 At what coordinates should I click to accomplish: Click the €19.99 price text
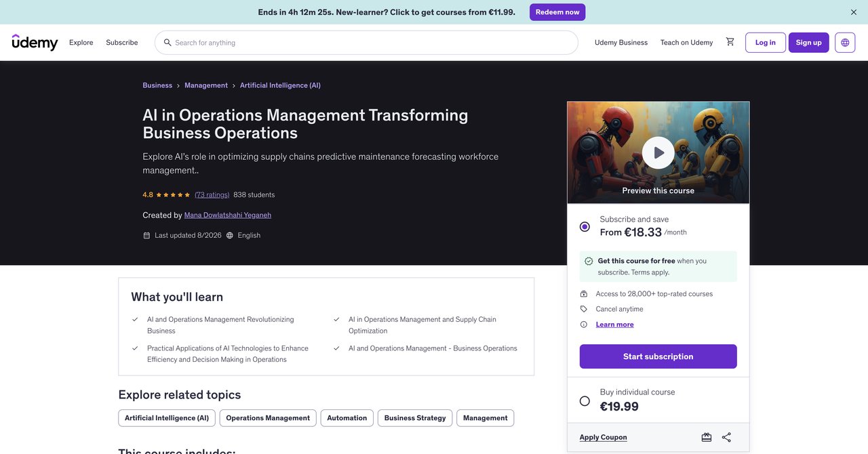click(x=619, y=407)
